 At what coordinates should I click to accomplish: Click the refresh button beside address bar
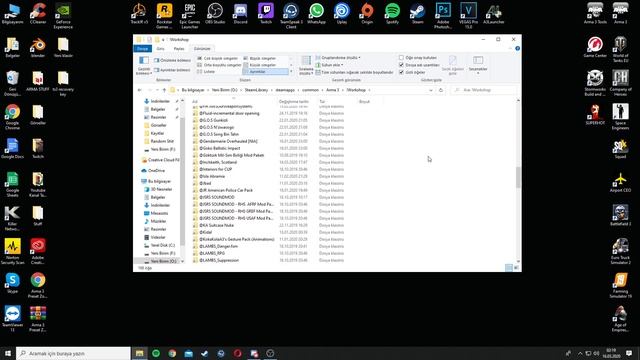tap(440, 90)
